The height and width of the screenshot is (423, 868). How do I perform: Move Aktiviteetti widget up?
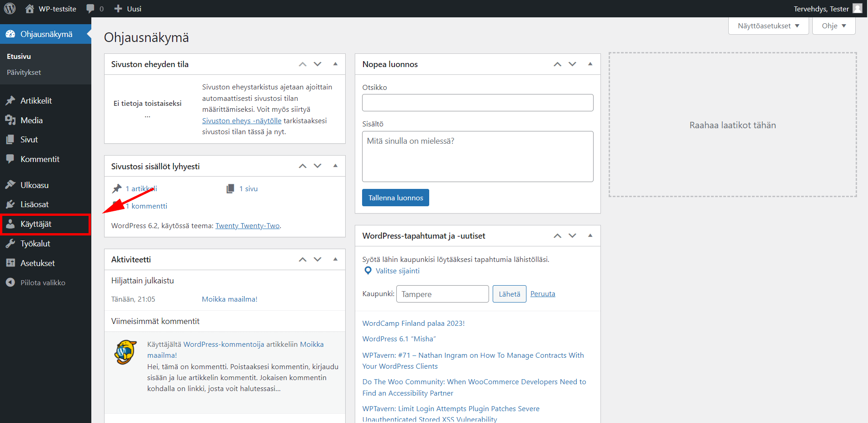(303, 259)
